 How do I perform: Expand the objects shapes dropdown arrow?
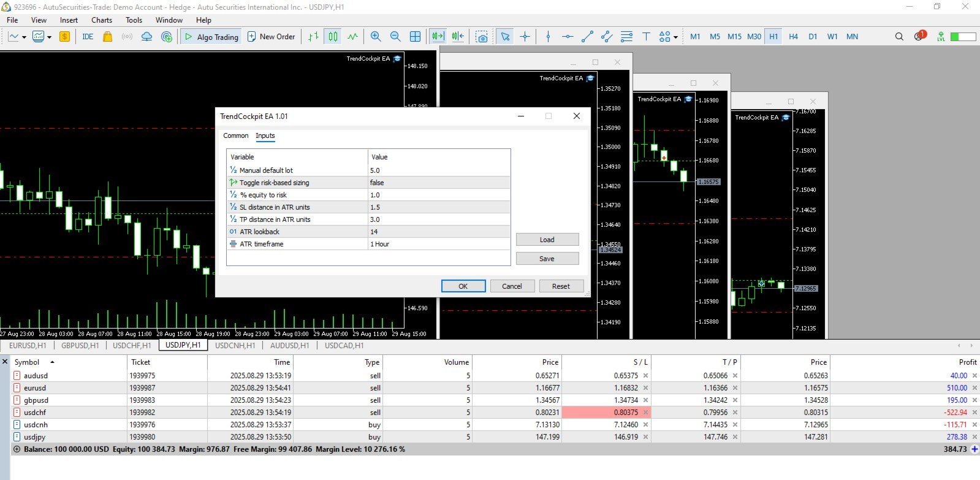click(x=675, y=37)
